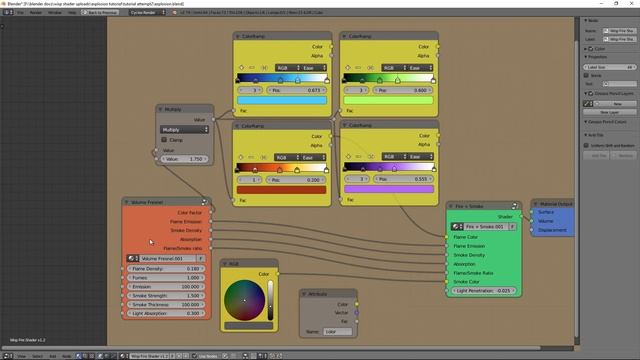Add a color stop in green ColorRamp
Viewport: 640px width, 360px height.
click(x=348, y=67)
